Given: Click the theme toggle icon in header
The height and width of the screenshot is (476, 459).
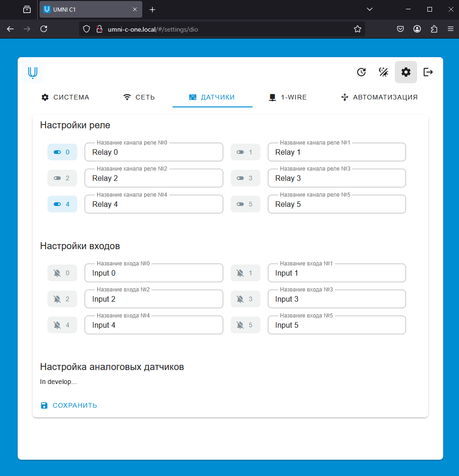Looking at the screenshot, I should [384, 72].
